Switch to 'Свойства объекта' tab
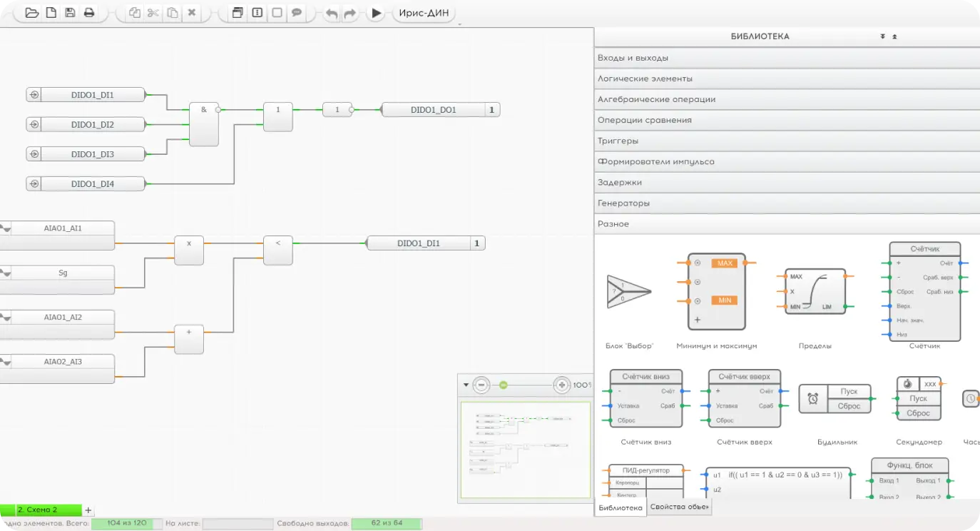Image resolution: width=980 pixels, height=531 pixels. (680, 507)
